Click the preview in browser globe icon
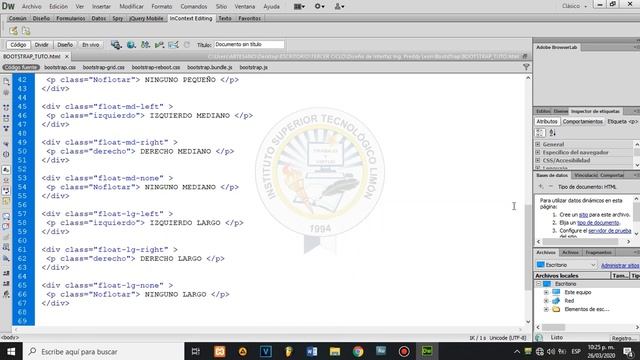Viewport: 640px width, 360px height. click(131, 44)
